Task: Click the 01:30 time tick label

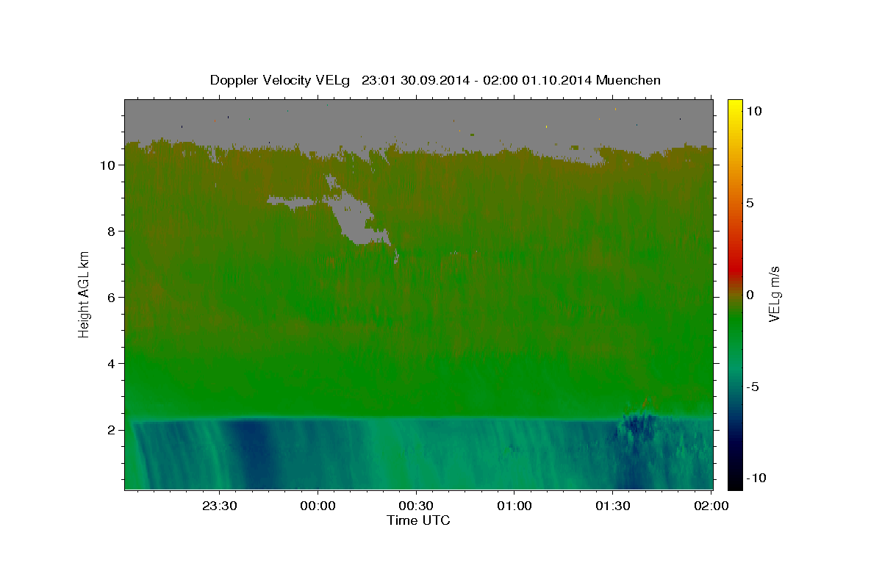Action: tap(613, 506)
